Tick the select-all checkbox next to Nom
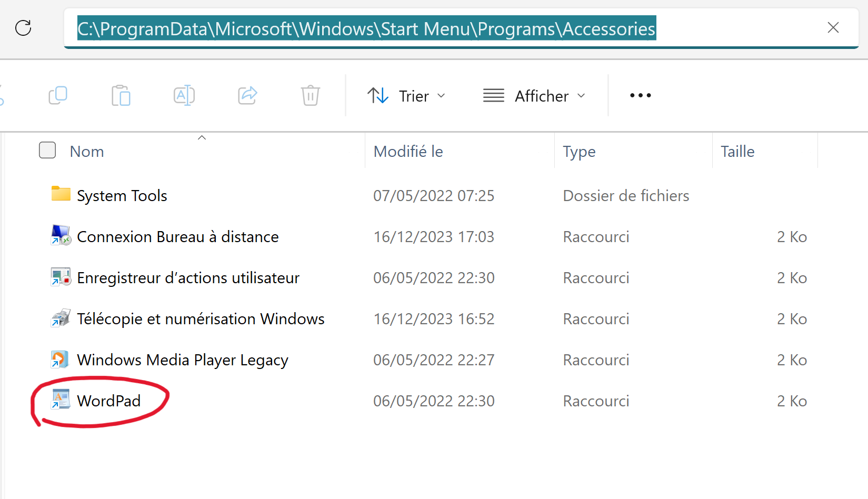Screen dimensions: 868x499 click(x=47, y=150)
